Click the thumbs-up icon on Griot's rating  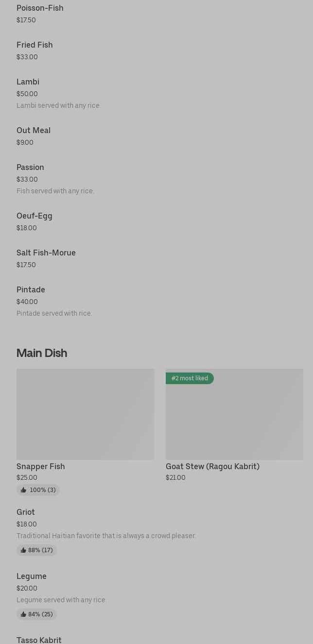click(23, 550)
